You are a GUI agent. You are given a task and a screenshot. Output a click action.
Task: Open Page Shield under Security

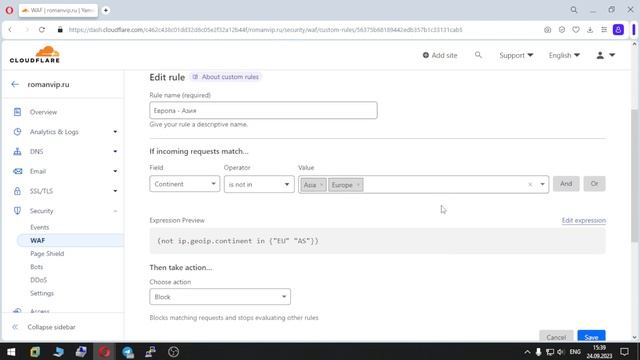pyautogui.click(x=47, y=253)
